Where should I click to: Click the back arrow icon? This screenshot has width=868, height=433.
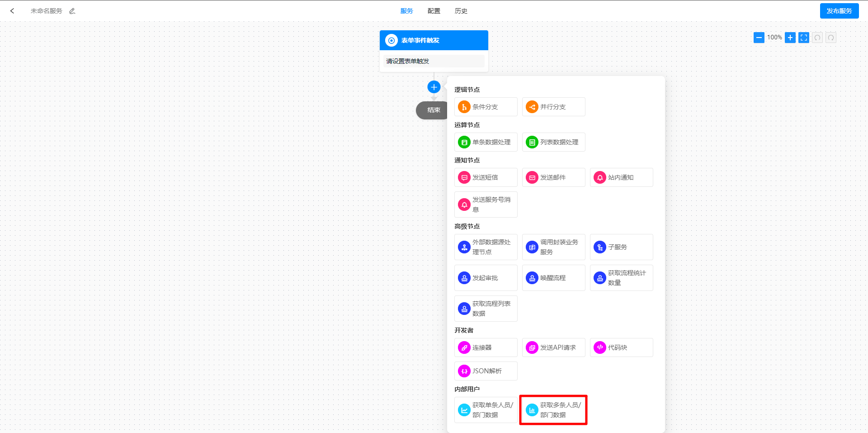(12, 11)
